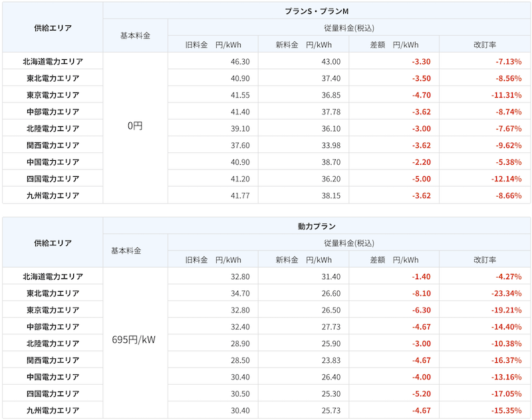Click the old rate value 46.30
This screenshot has width=532, height=420.
point(240,62)
